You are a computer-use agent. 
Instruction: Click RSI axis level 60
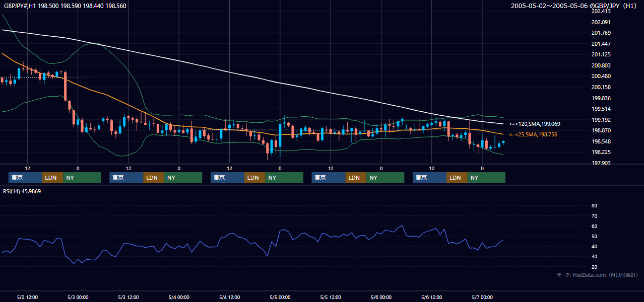click(594, 226)
